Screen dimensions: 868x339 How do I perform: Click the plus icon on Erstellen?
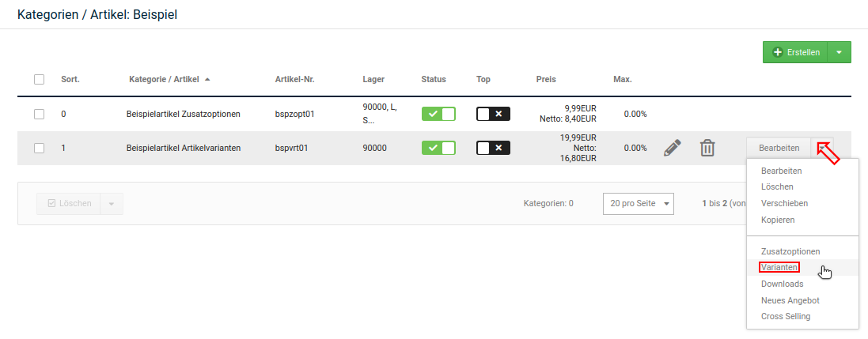(x=778, y=52)
